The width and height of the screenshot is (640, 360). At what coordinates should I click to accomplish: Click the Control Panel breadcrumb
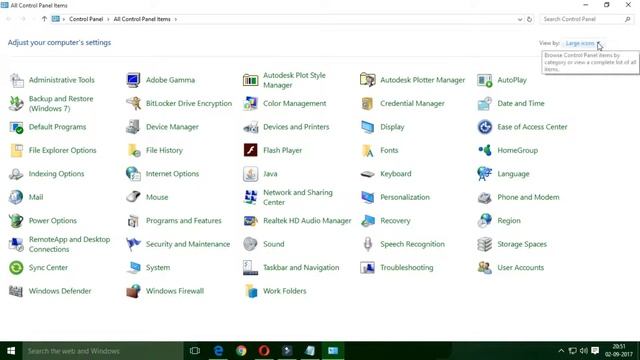click(x=86, y=19)
